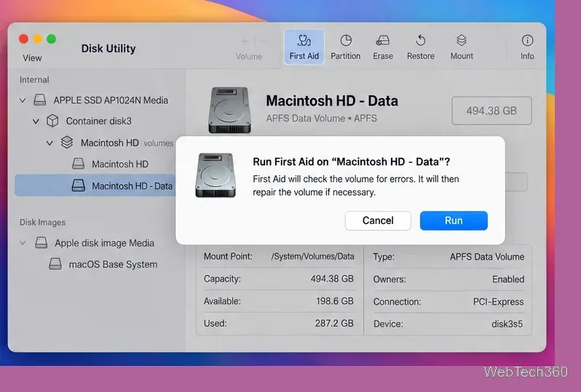The height and width of the screenshot is (392, 581).
Task: Click the Device disk3s5 value
Action: pos(507,324)
